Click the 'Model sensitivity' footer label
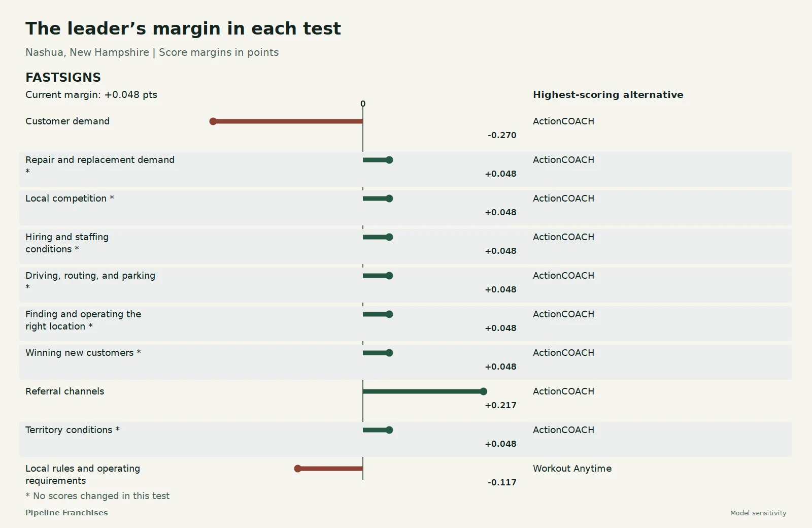Screen dimensions: 812x528 [x=758, y=513]
